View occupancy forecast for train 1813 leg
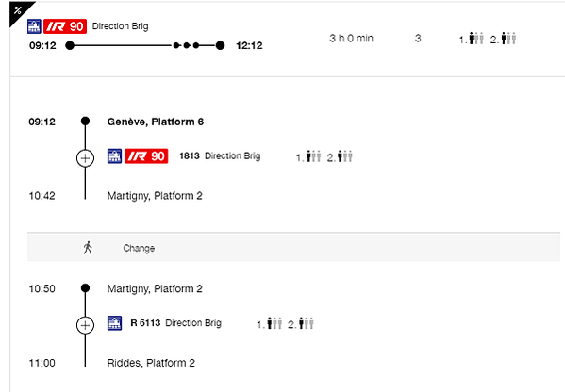This screenshot has height=392, width=565. [x=324, y=156]
